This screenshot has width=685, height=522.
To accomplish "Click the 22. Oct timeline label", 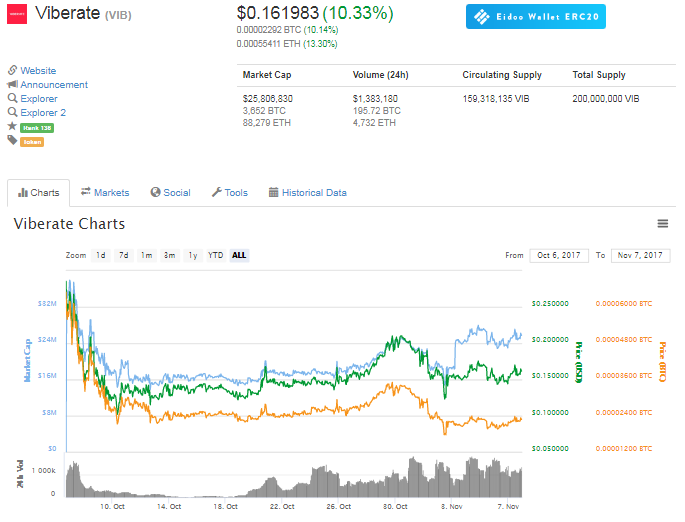I will [x=282, y=506].
